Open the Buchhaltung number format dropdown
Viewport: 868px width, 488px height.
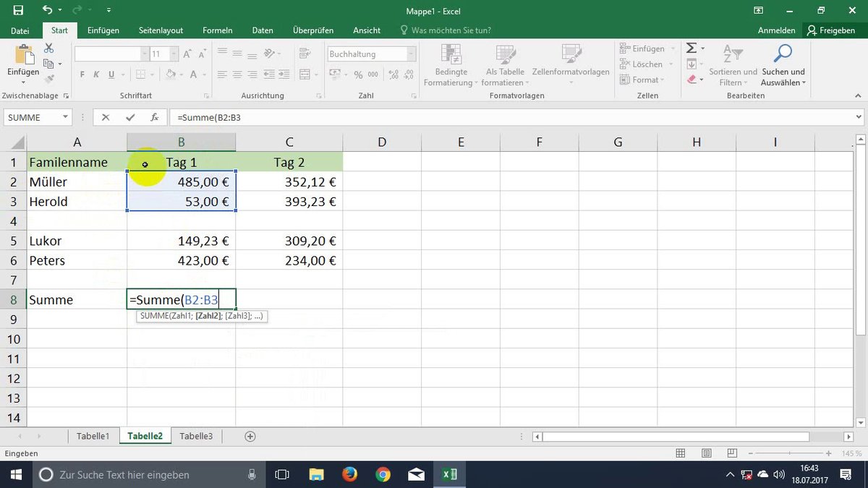(x=409, y=53)
